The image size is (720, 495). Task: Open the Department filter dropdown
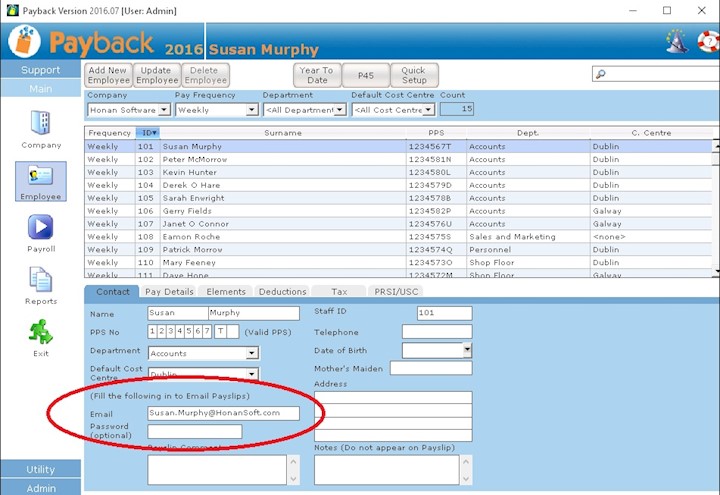[x=340, y=110]
